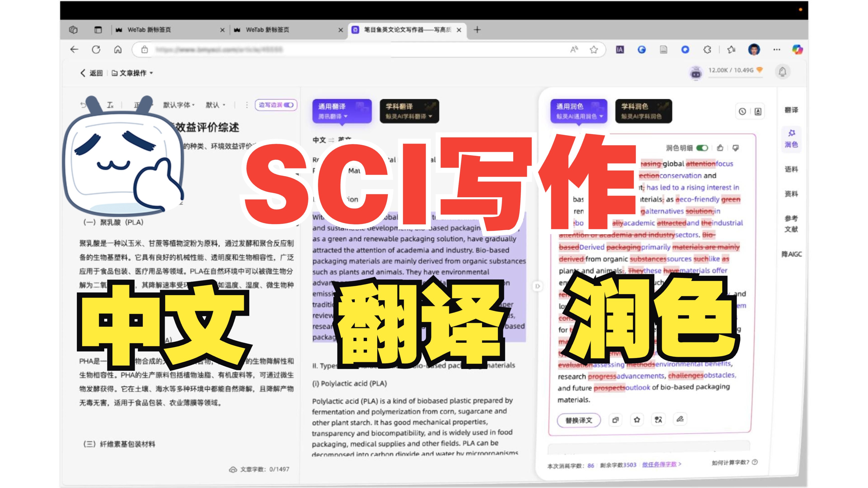Toggle the 边写边润 switch
The image size is (868, 488).
[x=288, y=105]
